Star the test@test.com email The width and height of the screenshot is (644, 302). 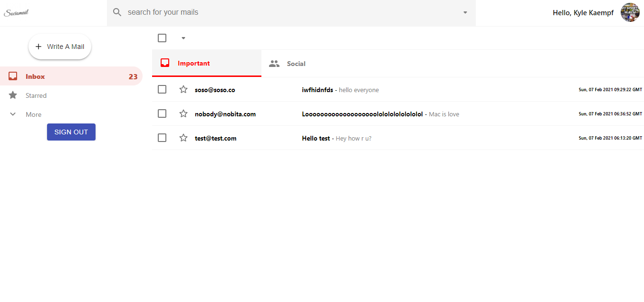[183, 138]
